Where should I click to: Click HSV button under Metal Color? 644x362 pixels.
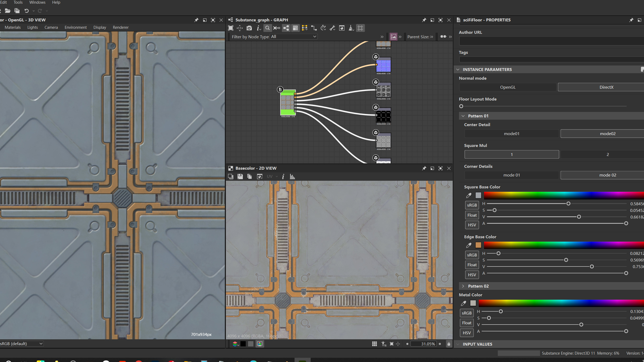coord(467,333)
